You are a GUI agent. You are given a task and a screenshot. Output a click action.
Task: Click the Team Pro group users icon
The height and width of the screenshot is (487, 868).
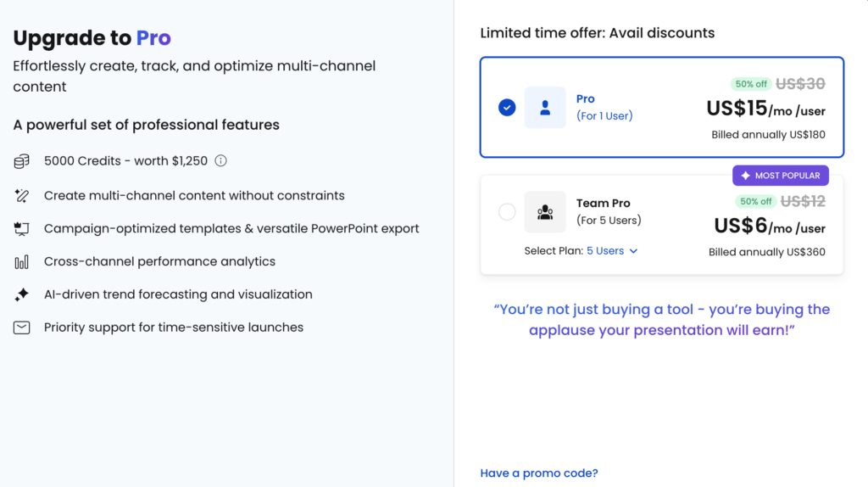545,212
